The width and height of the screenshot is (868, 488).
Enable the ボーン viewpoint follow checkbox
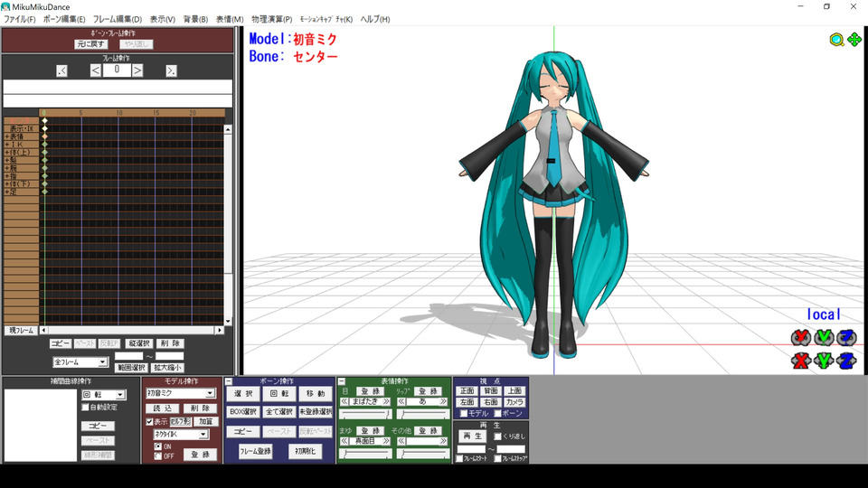pyautogui.click(x=497, y=413)
